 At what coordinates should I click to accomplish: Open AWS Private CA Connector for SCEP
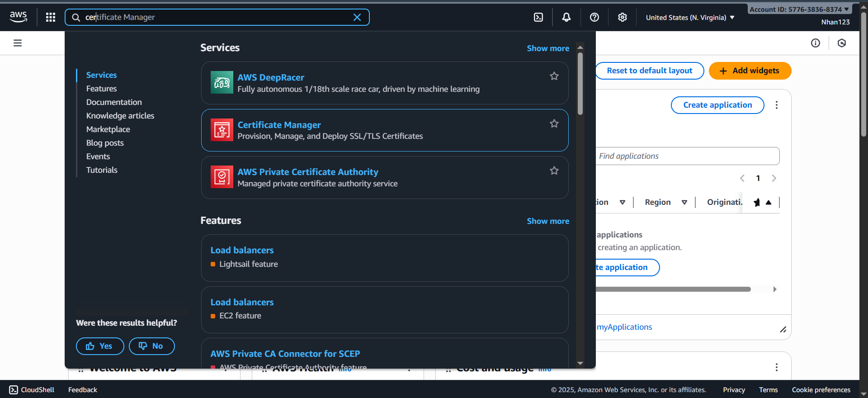[x=285, y=354]
